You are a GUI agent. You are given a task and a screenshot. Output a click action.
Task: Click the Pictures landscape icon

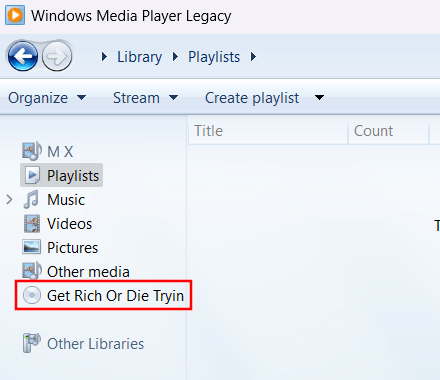[x=32, y=247]
